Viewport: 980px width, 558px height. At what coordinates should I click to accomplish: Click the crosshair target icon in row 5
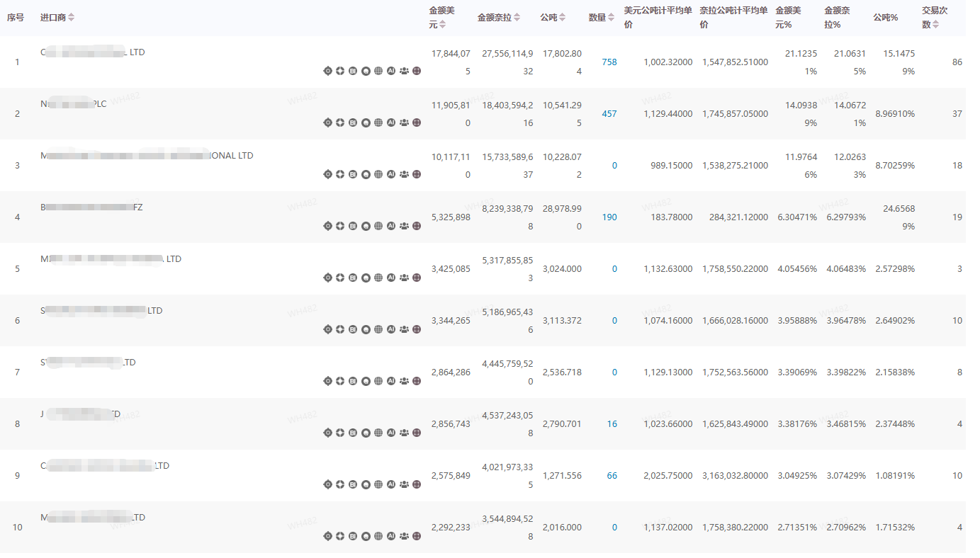tap(327, 278)
